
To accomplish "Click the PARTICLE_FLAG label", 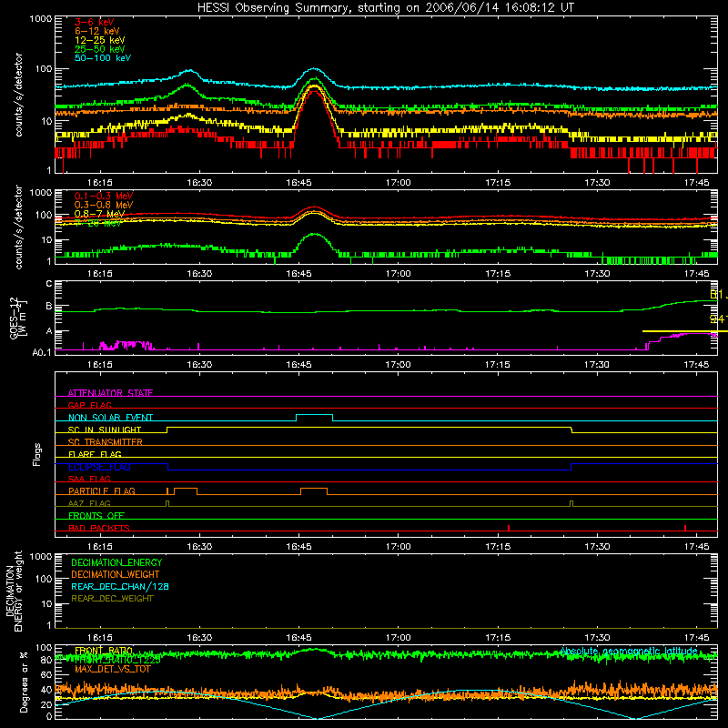I will click(102, 490).
